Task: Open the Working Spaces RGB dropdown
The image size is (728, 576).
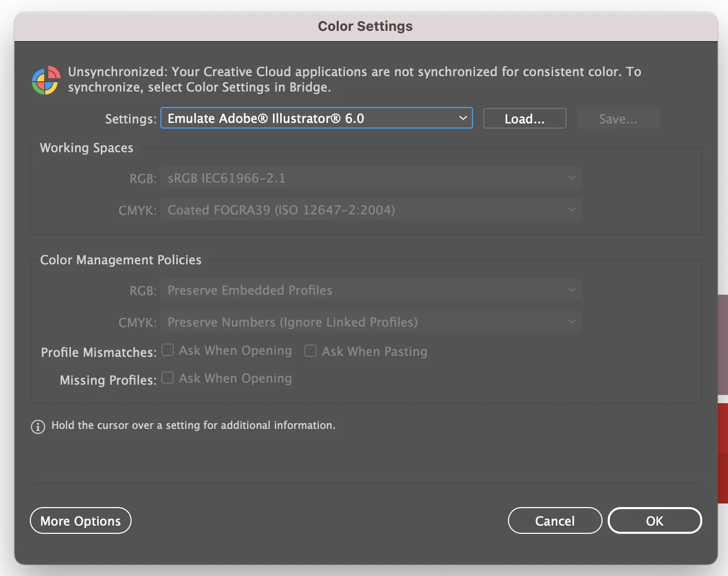Action: (x=371, y=178)
